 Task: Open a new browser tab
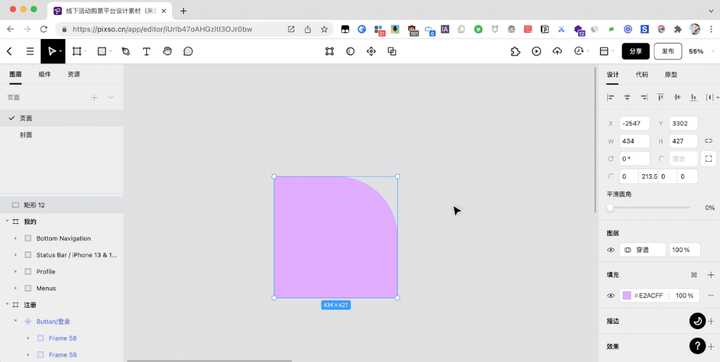(x=183, y=11)
